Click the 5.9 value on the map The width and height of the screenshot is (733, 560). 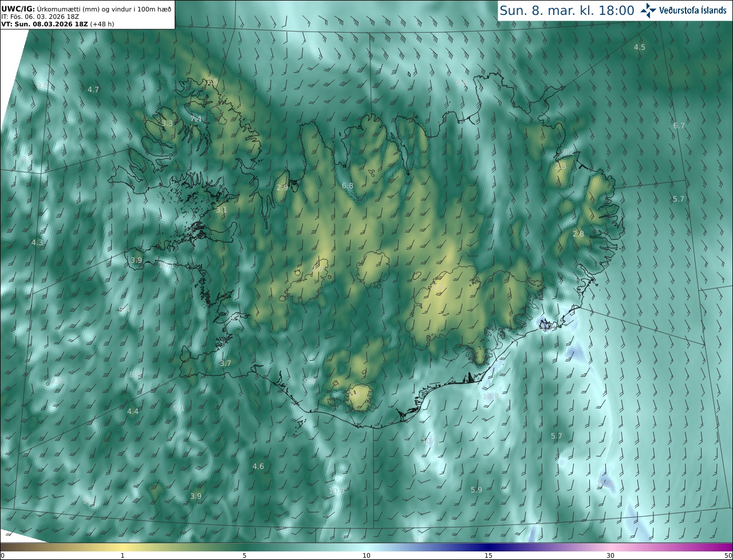476,490
